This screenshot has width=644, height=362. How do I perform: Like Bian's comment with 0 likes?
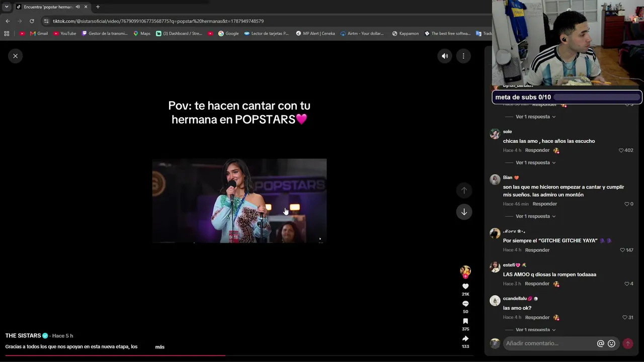click(x=627, y=204)
